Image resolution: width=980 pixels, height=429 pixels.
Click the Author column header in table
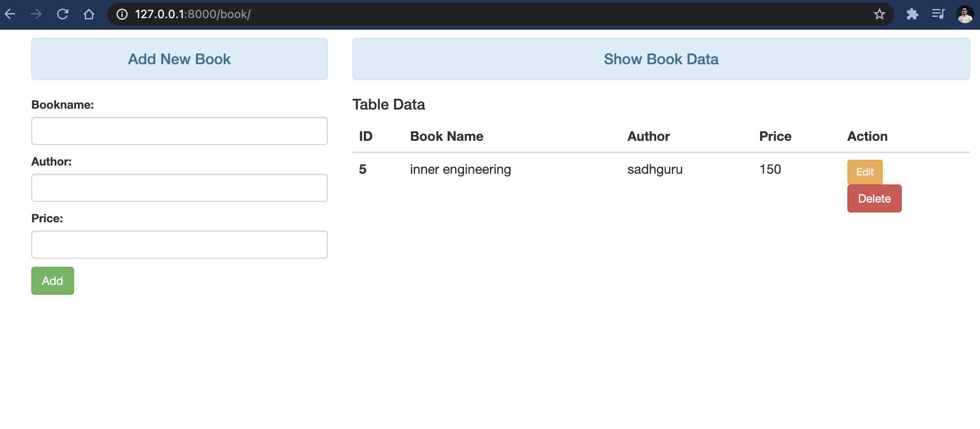point(649,136)
